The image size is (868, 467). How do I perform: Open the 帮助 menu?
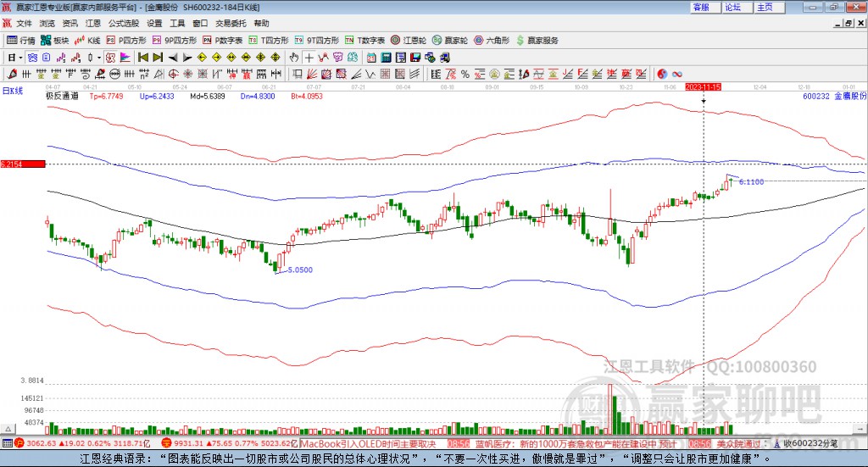[261, 23]
